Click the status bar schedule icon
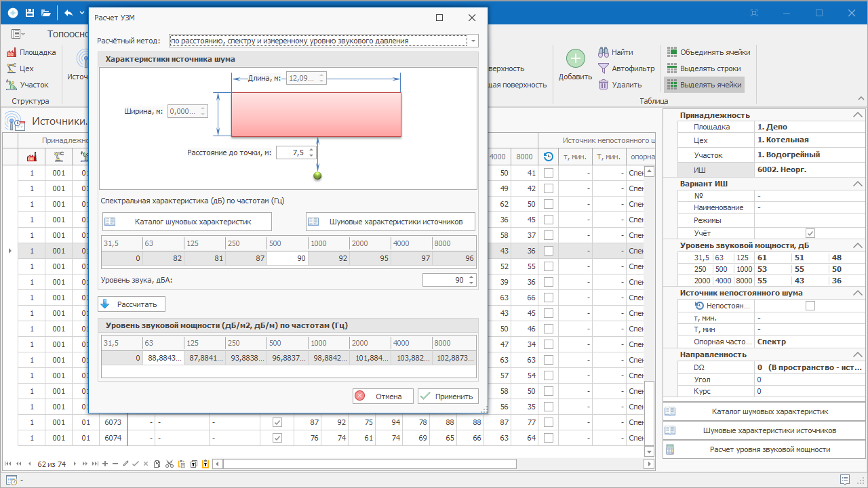868x488 pixels. [x=12, y=480]
